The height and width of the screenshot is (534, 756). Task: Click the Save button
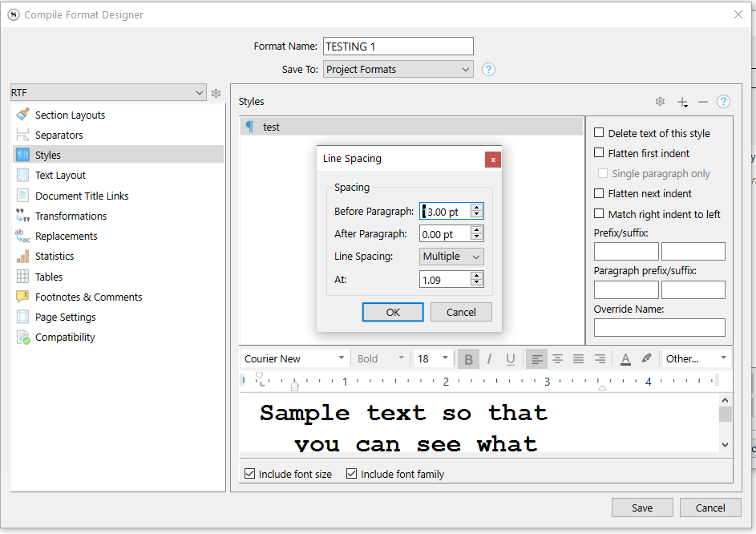[642, 508]
